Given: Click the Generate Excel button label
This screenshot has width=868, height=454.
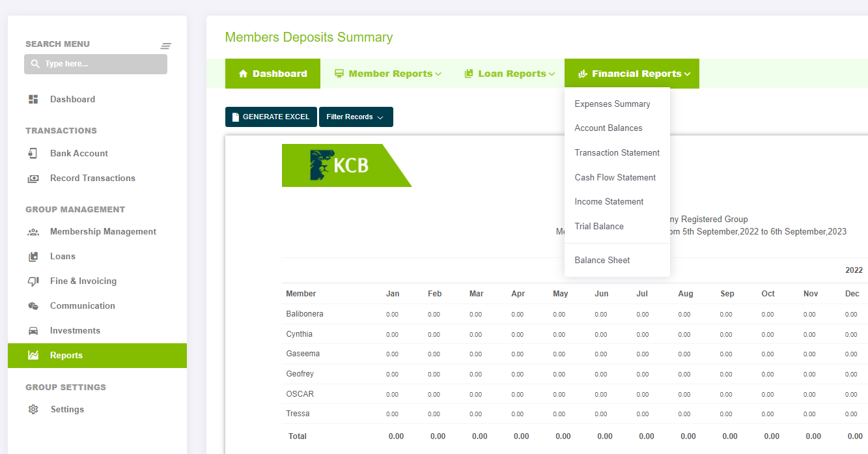Looking at the screenshot, I should tap(276, 117).
